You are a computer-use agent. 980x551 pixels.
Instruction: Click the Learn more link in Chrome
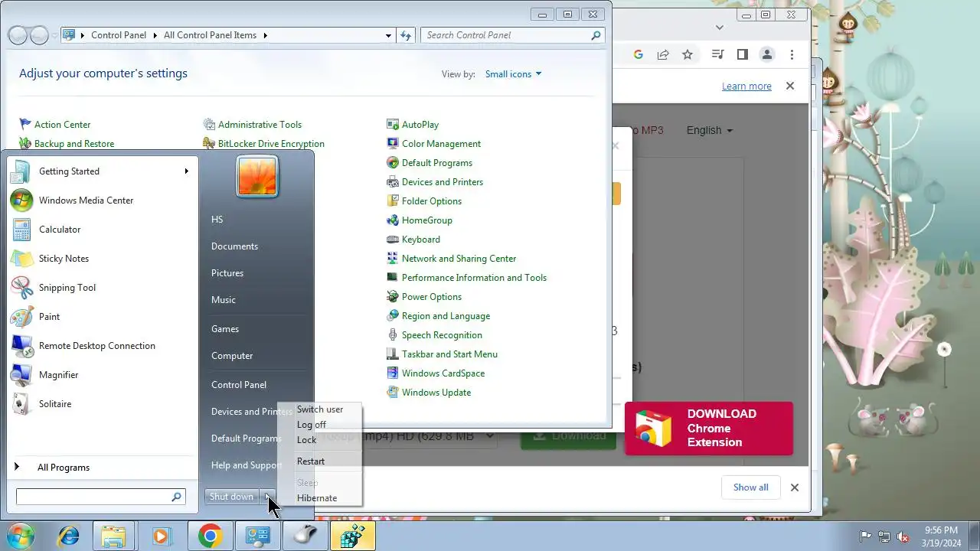point(746,86)
